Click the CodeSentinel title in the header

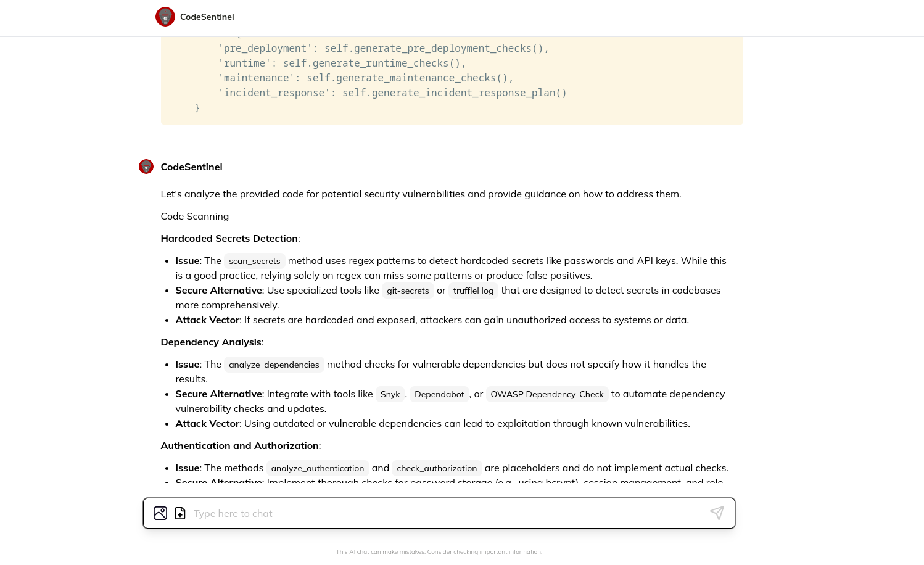pyautogui.click(x=207, y=17)
